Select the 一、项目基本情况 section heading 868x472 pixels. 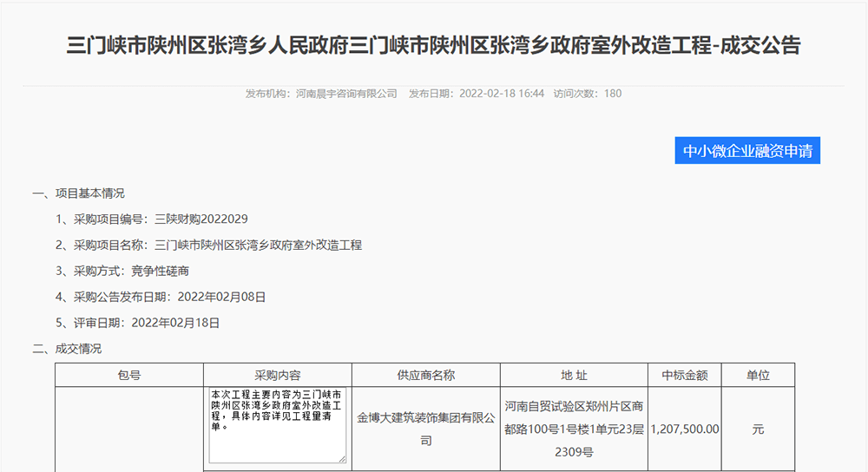click(x=78, y=193)
